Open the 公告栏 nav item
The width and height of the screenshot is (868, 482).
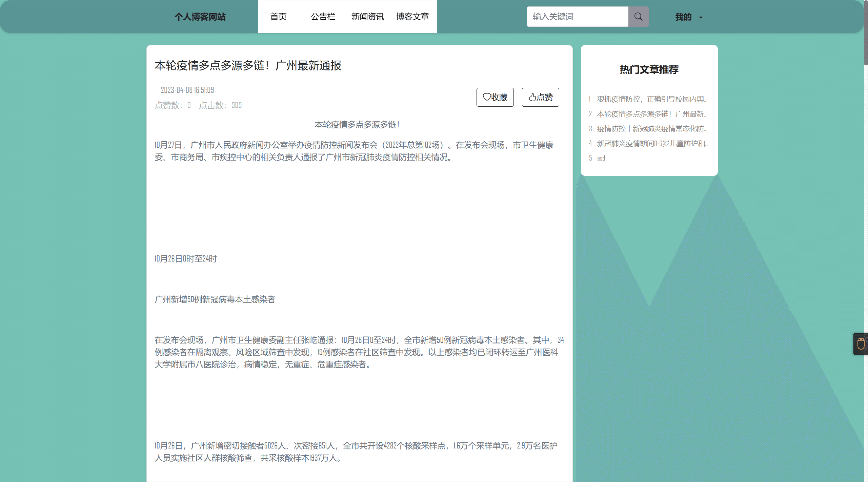coord(323,17)
